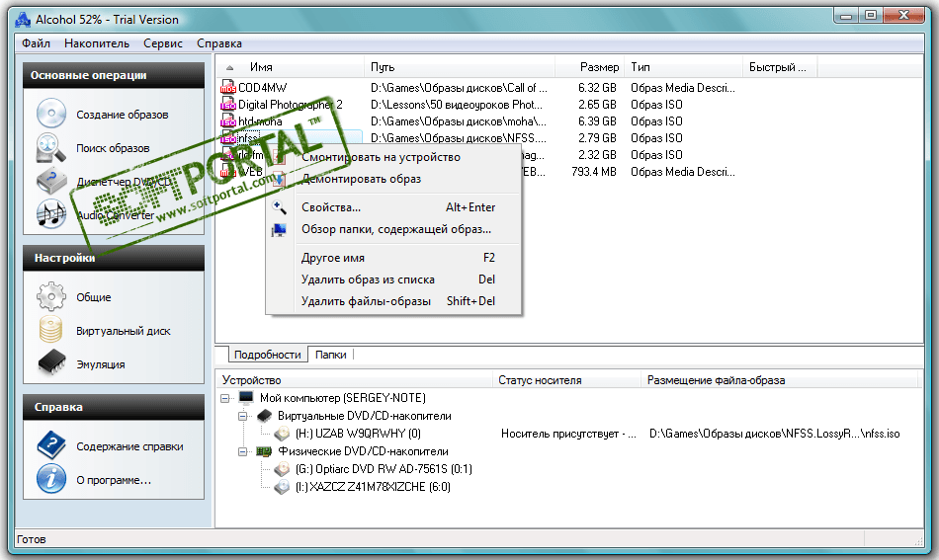Switch to the Папки tab
Viewport: 939px width, 560px height.
point(330,355)
